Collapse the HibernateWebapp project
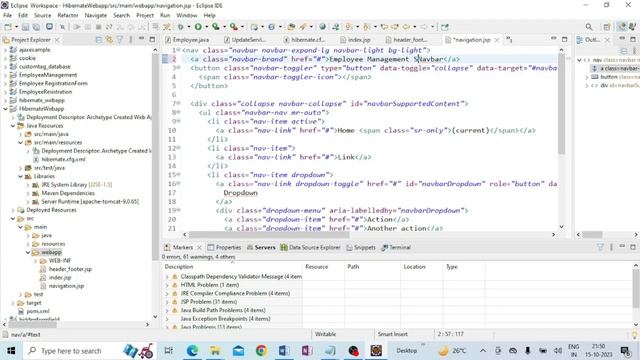The width and height of the screenshot is (640, 360). tap(5, 109)
